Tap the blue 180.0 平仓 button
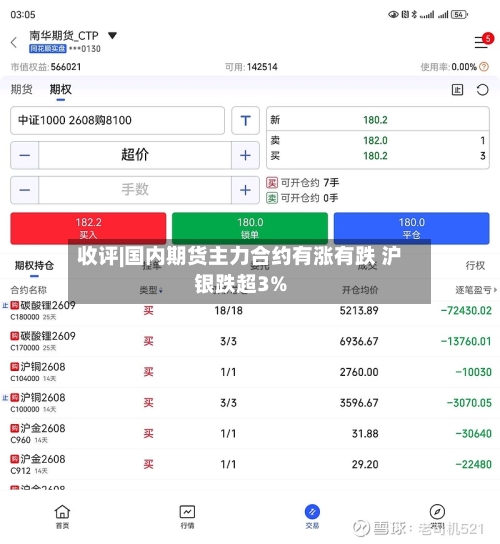500x544 pixels. coord(412,228)
